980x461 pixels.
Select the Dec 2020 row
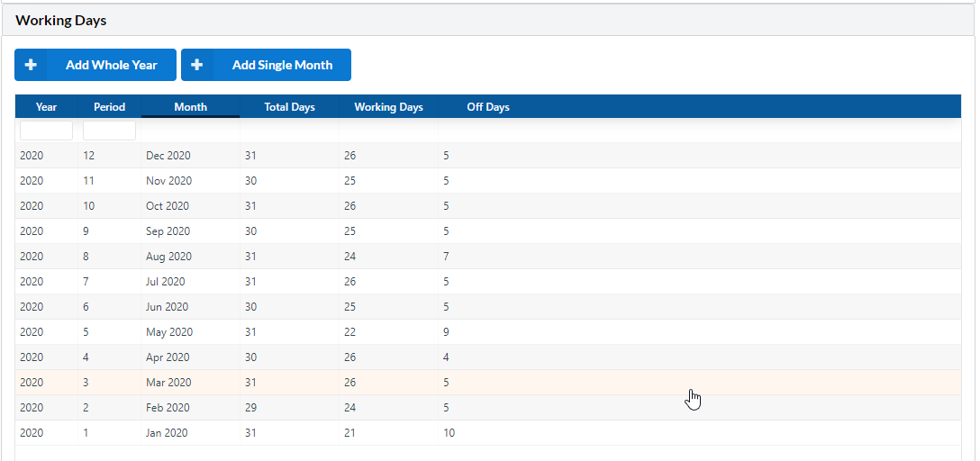coord(488,156)
